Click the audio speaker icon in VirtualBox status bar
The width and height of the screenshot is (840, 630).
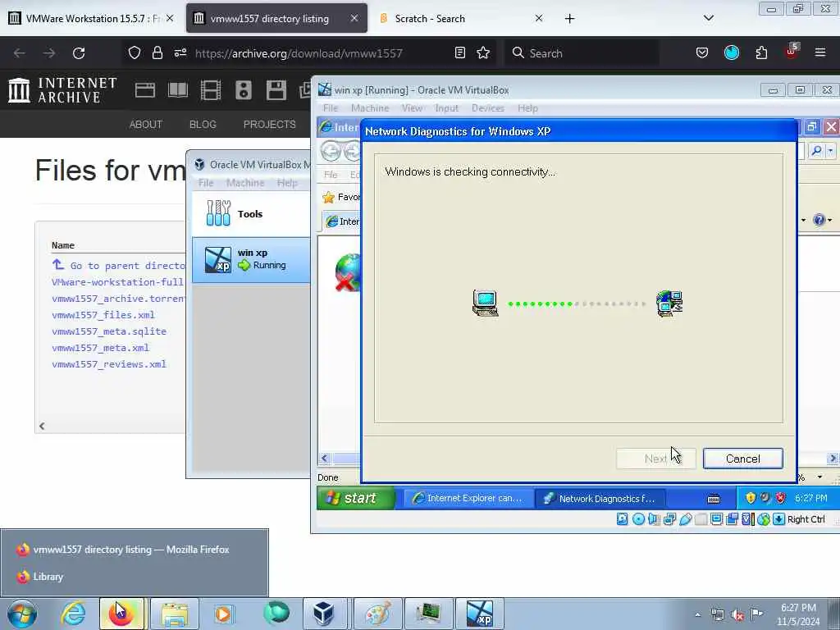[x=654, y=519]
